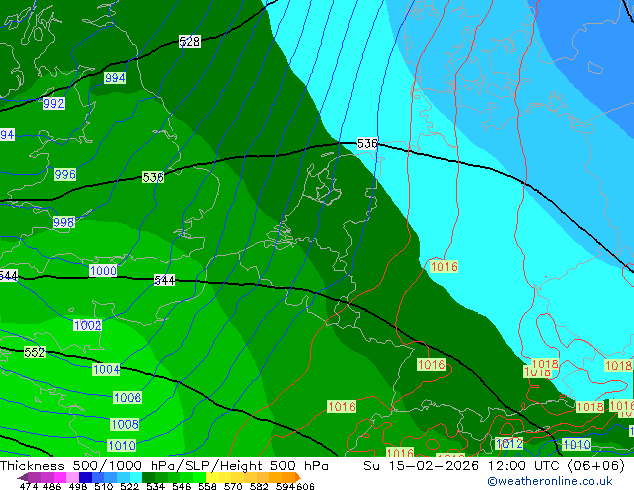Click the 546 legend value

pos(181,486)
